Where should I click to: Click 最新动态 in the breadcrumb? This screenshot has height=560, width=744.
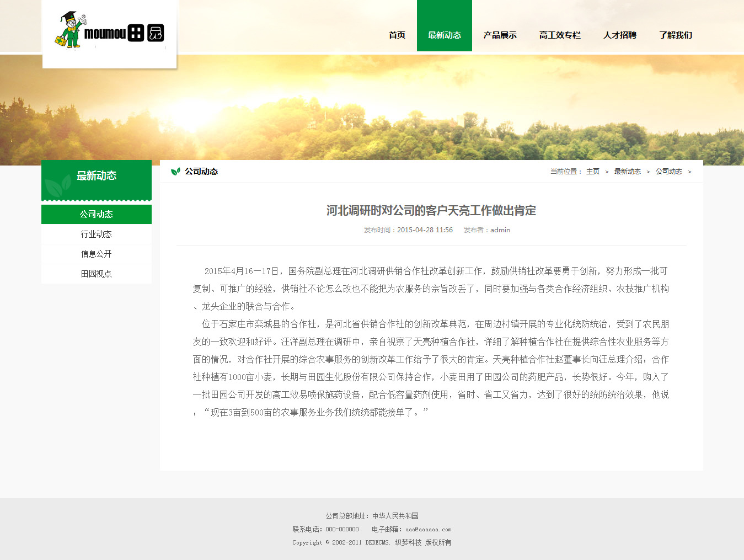point(627,172)
